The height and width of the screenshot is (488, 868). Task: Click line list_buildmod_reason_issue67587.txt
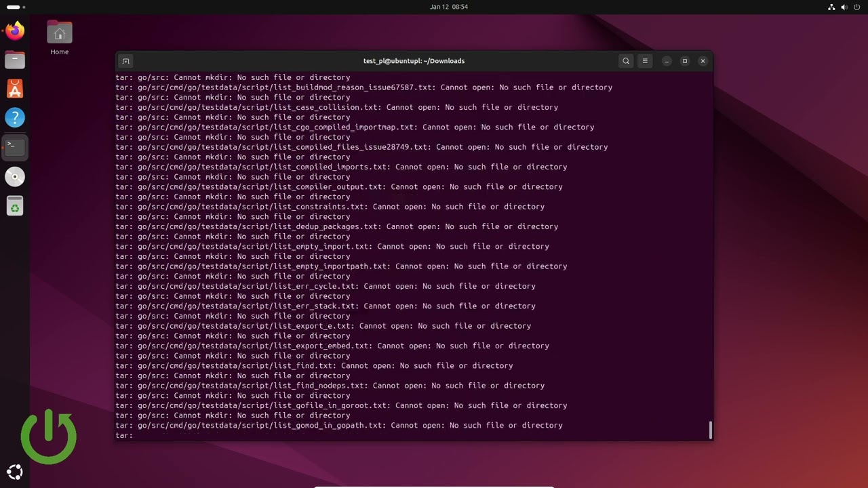point(364,87)
